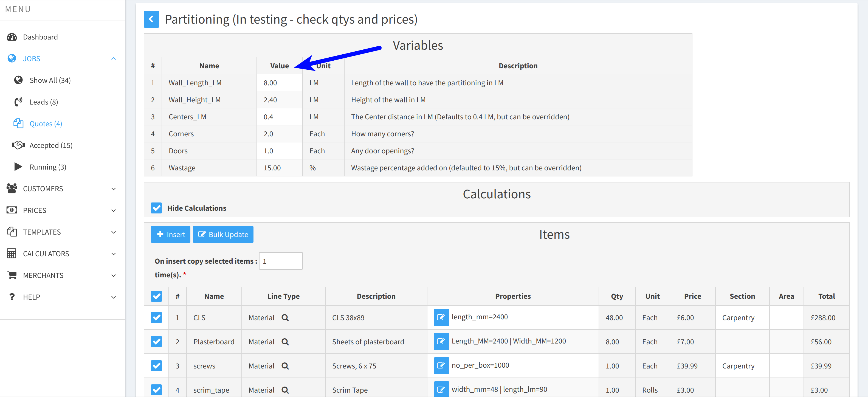This screenshot has width=868, height=397.
Task: Edit properties of scrim_tape item
Action: click(441, 390)
